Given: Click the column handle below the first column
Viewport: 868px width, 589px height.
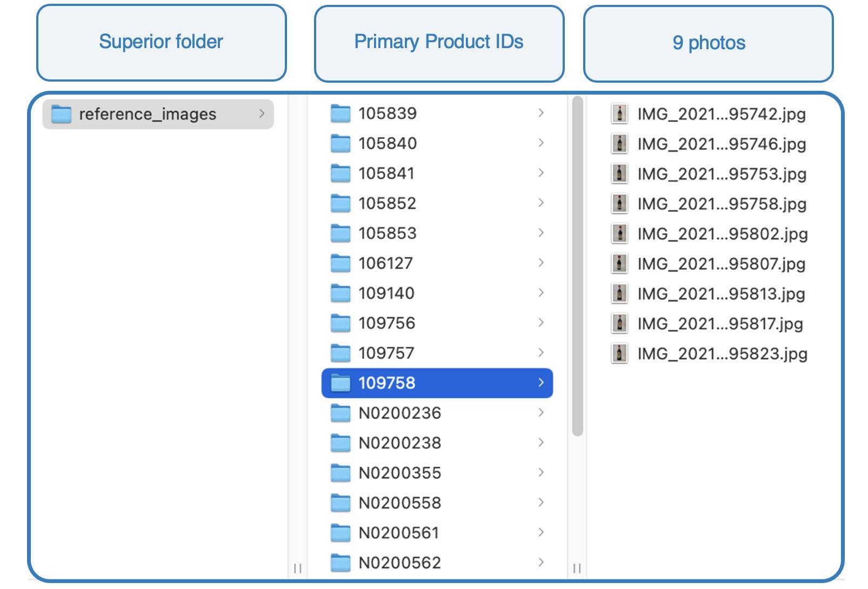Looking at the screenshot, I should click(297, 568).
